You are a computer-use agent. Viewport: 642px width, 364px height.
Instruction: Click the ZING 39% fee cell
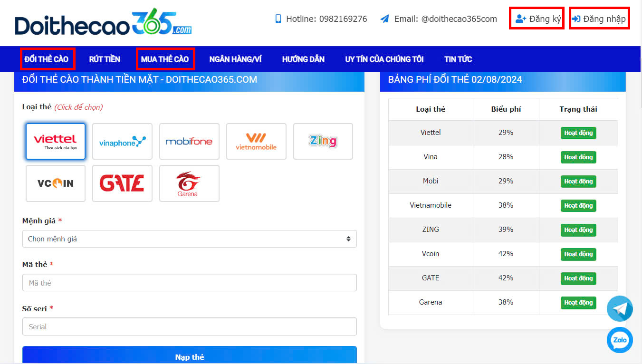506,230
